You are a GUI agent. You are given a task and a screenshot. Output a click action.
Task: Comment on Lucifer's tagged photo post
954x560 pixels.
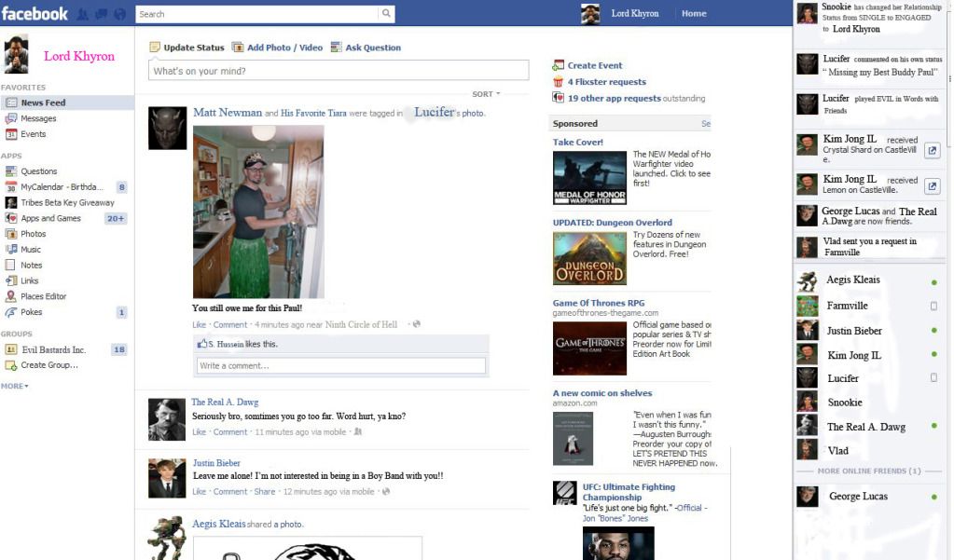[230, 324]
